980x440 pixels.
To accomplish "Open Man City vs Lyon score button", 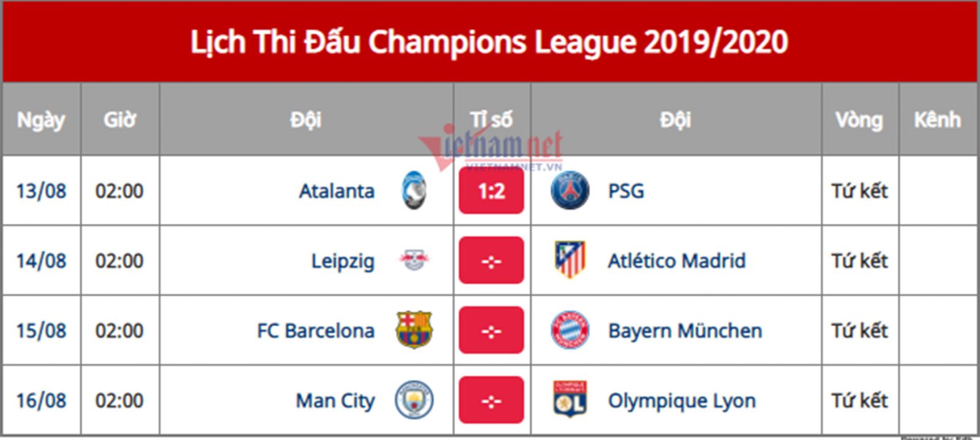I will pos(491,401).
